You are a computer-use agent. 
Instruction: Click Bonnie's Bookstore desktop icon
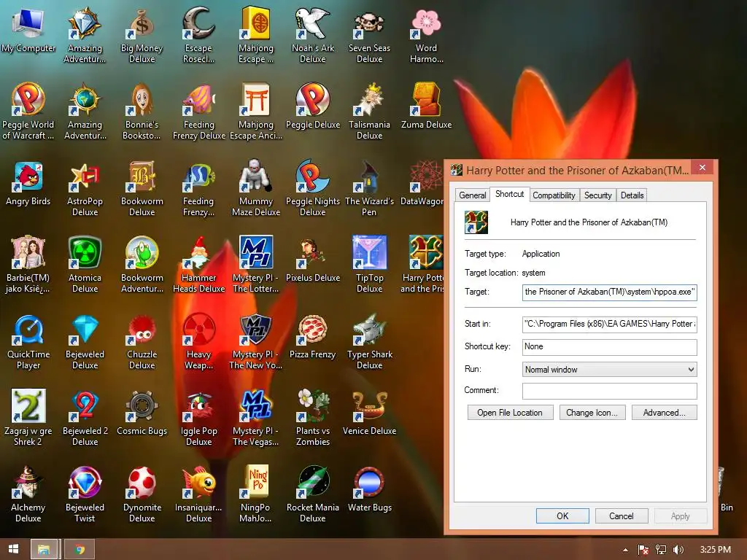pyautogui.click(x=142, y=100)
